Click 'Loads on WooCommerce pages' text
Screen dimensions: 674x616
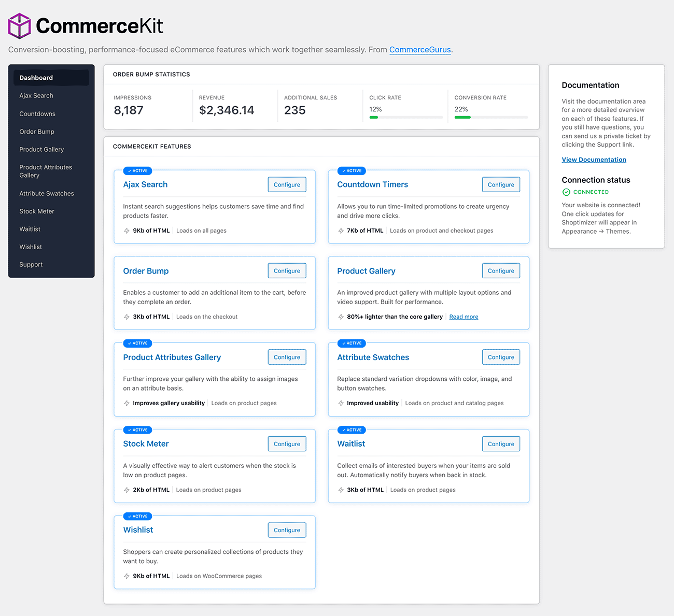coord(219,576)
